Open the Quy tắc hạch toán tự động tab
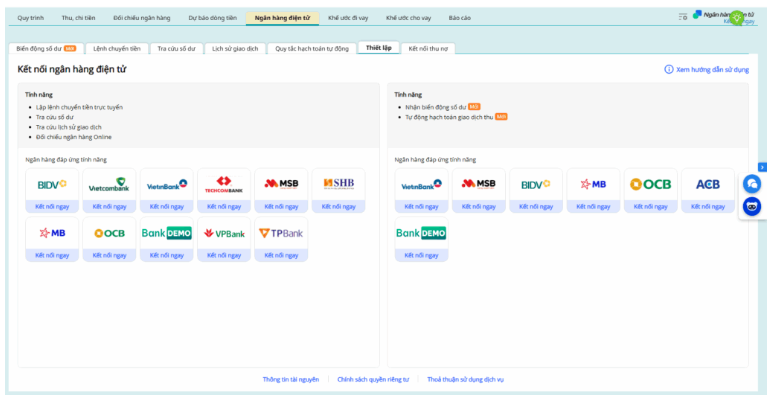775x405 pixels. click(312, 48)
